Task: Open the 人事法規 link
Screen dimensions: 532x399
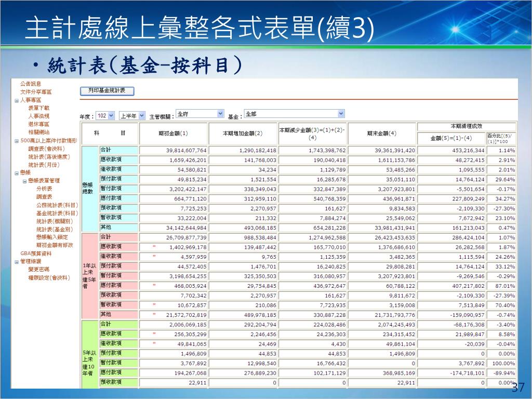Action: [38, 116]
